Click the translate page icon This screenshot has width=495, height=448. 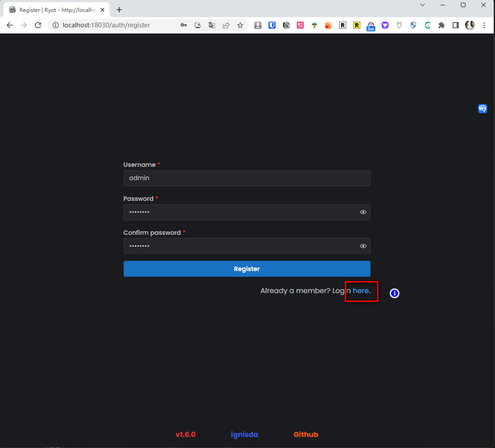pyautogui.click(x=212, y=26)
